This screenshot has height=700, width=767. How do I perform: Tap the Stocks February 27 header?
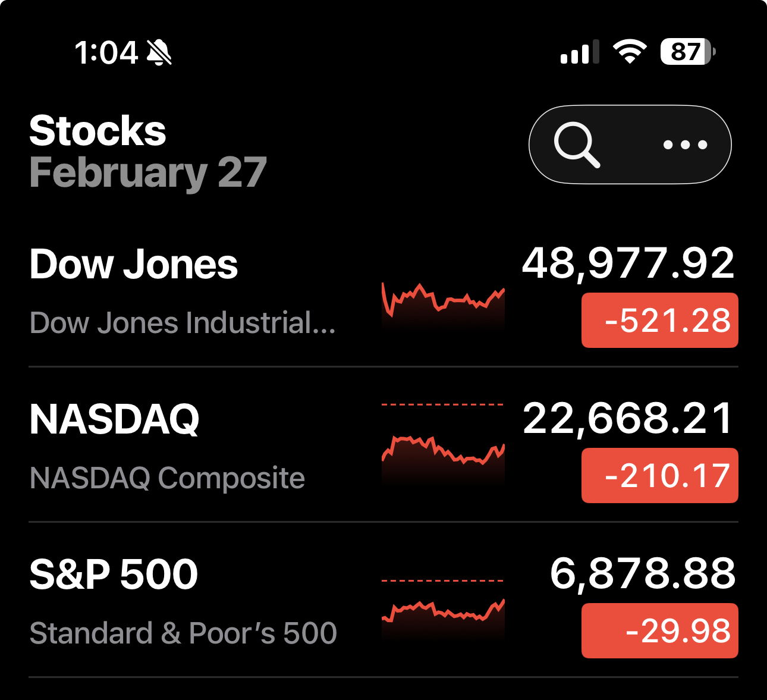pyautogui.click(x=148, y=152)
